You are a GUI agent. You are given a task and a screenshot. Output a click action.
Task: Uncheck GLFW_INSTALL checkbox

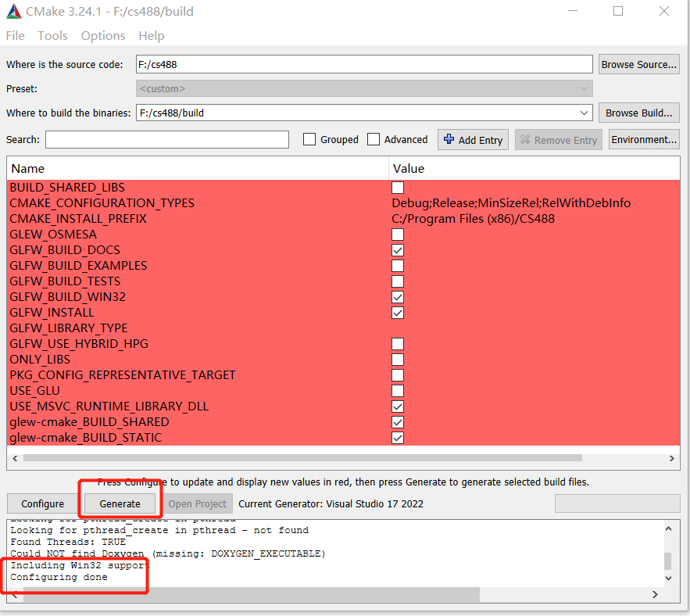click(x=398, y=313)
